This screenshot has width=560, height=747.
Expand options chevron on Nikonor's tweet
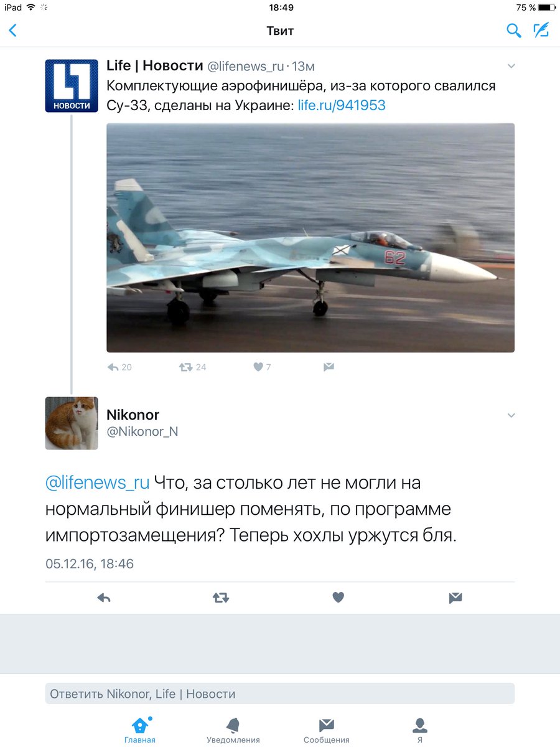(511, 415)
